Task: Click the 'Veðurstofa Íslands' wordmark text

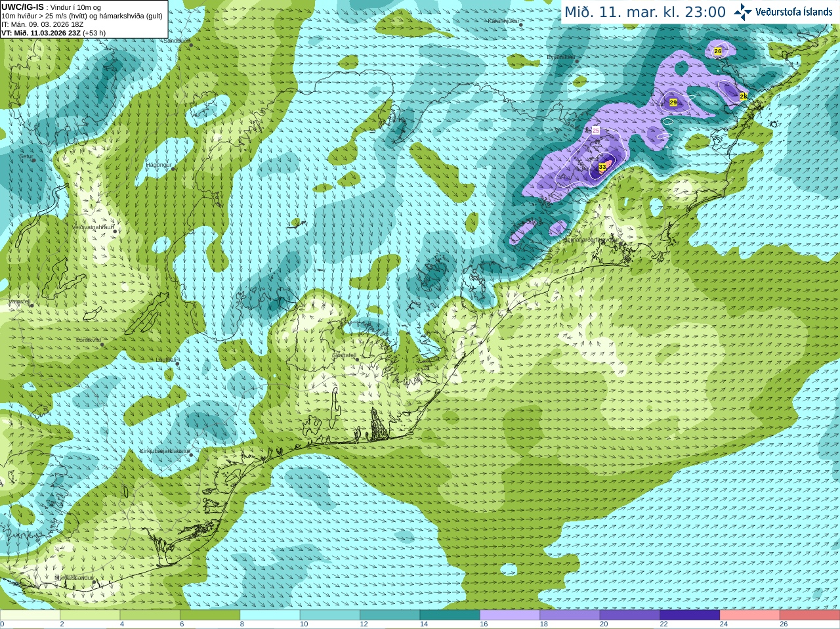Action: 794,12
